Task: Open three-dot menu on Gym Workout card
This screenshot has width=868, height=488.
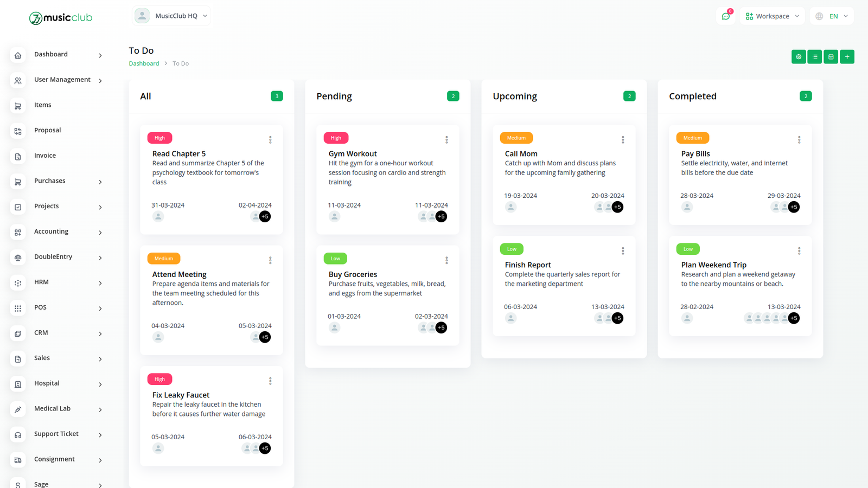Action: click(446, 140)
